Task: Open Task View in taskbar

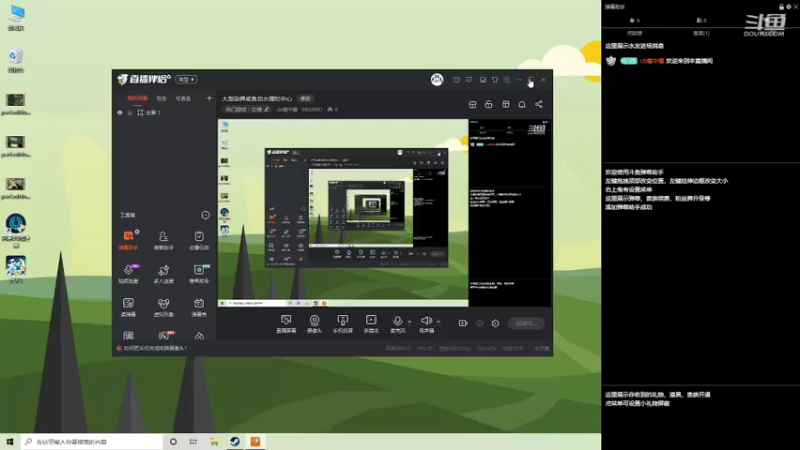Action: [x=193, y=442]
